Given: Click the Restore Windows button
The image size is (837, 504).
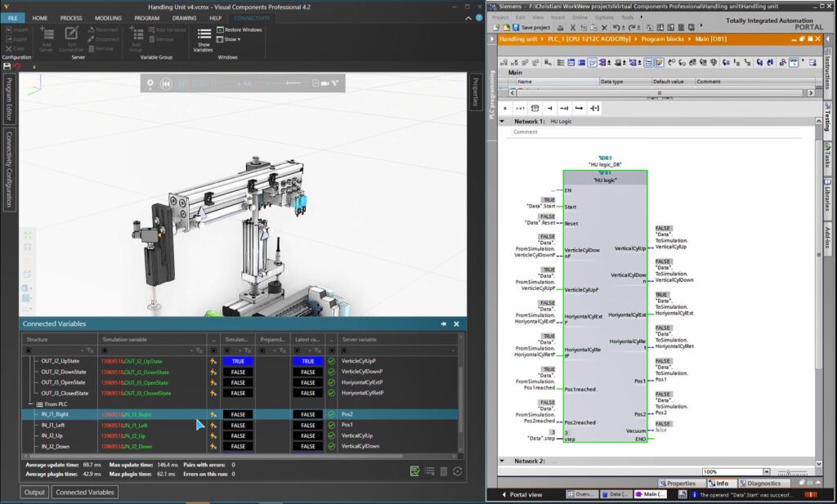Looking at the screenshot, I should click(x=238, y=29).
